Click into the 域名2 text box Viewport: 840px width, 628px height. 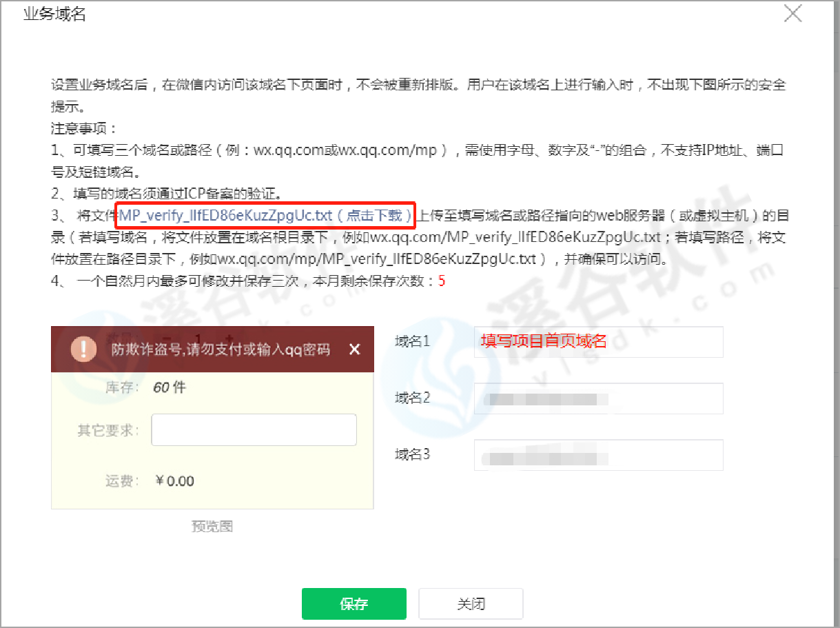point(598,398)
